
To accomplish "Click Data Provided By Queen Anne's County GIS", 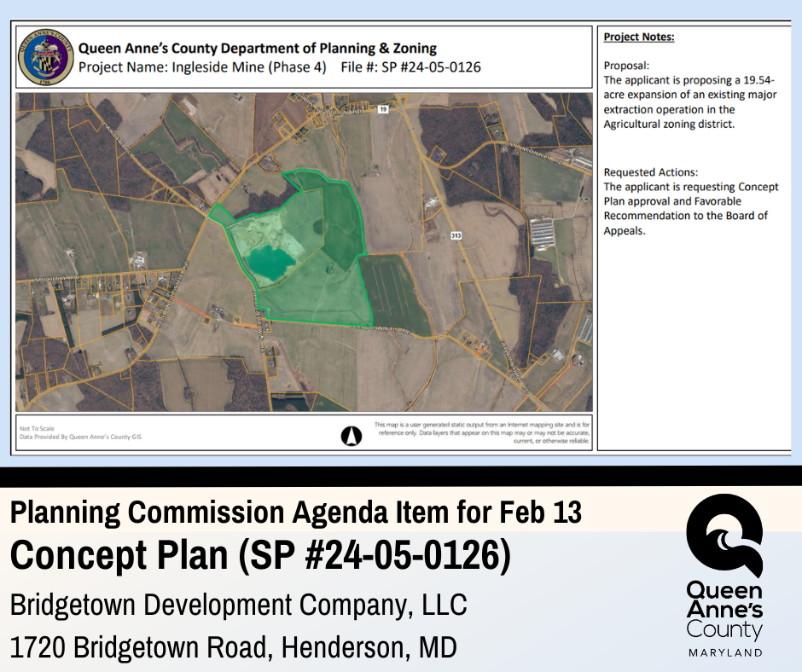I will click(x=80, y=435).
